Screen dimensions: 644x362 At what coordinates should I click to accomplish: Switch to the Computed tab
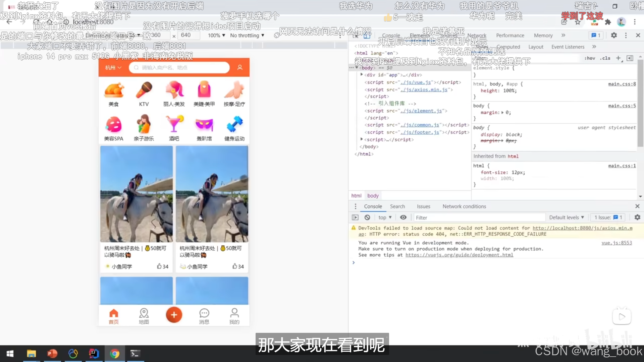508,47
